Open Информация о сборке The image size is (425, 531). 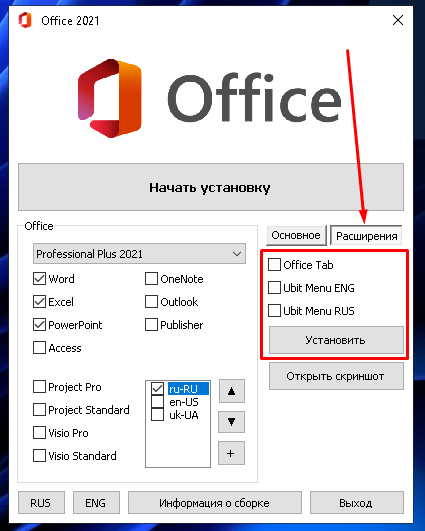(215, 503)
